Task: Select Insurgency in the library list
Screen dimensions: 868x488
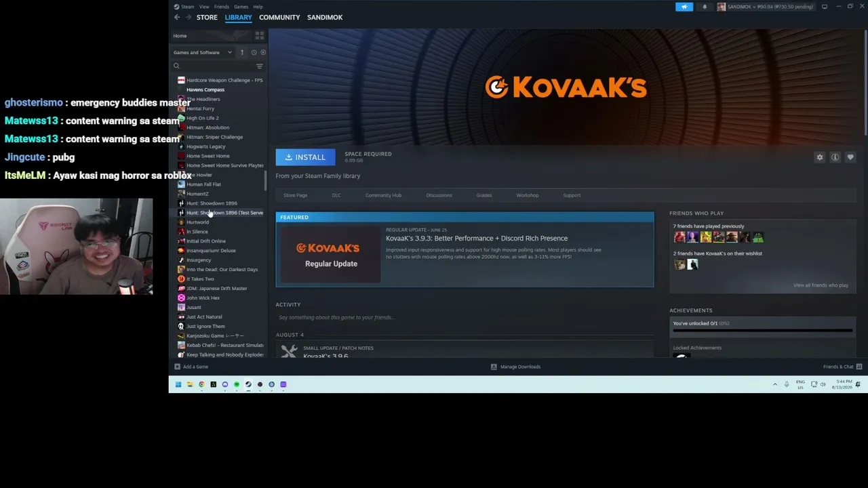Action: pos(199,260)
